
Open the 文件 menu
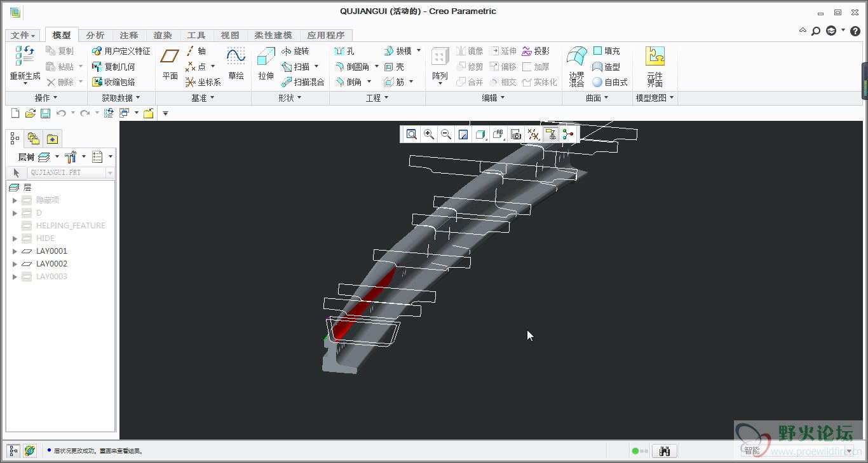[x=24, y=36]
